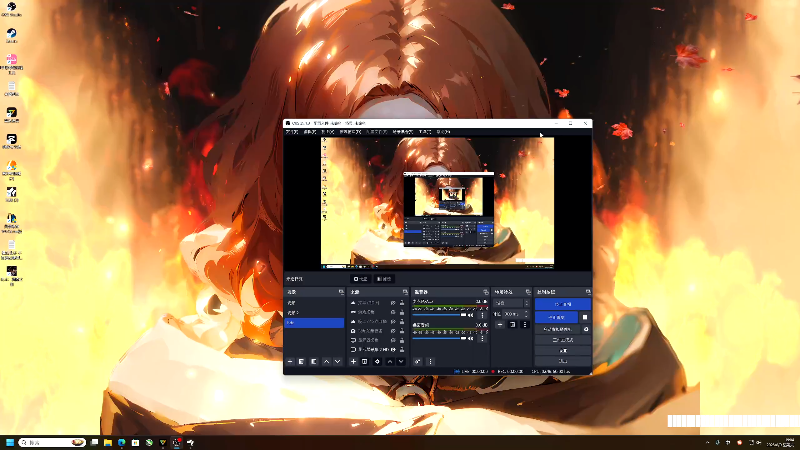Select the fourth source row with camera icon

point(378,331)
